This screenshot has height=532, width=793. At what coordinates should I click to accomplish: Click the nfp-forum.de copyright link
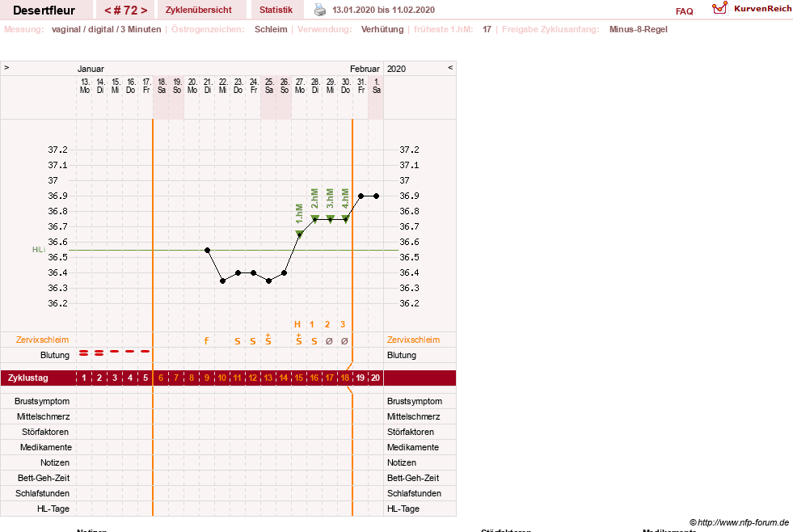pos(739,522)
